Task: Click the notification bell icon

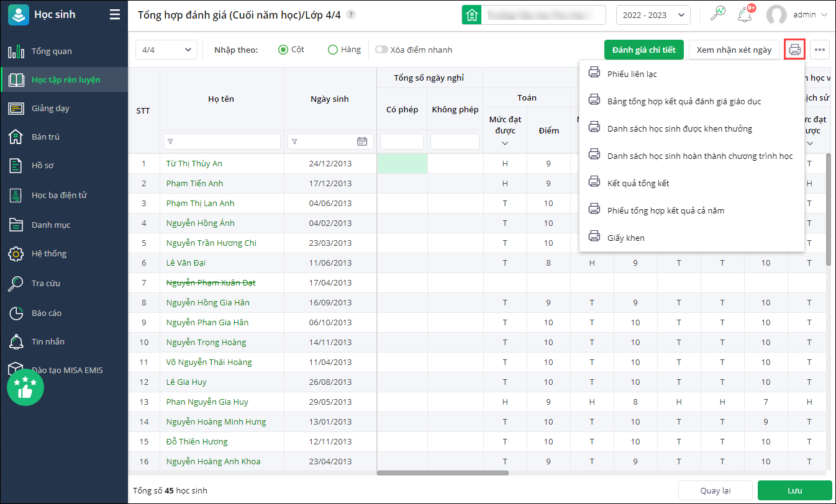Action: 744,15
